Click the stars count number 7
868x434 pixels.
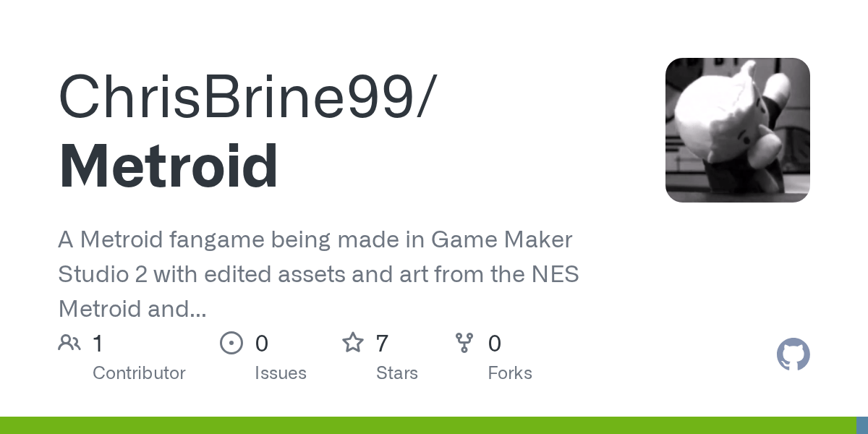(x=382, y=344)
